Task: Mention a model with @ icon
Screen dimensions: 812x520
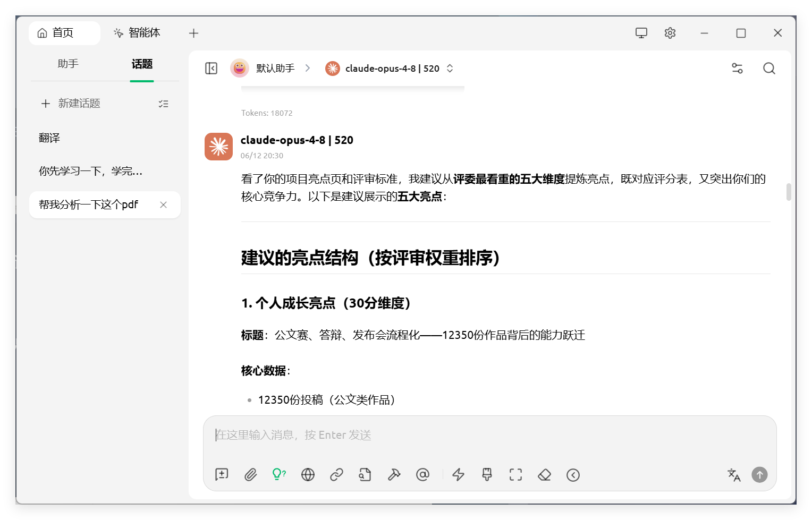Action: pos(422,475)
